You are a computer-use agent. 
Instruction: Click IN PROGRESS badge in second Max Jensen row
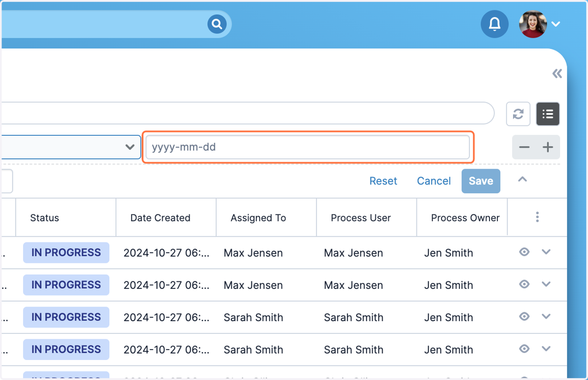tap(66, 285)
